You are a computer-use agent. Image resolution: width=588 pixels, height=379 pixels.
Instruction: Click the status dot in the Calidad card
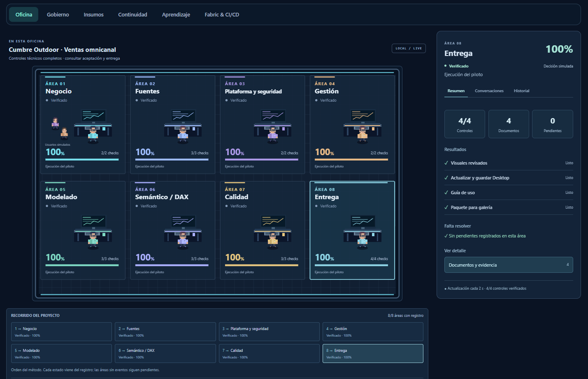point(227,206)
